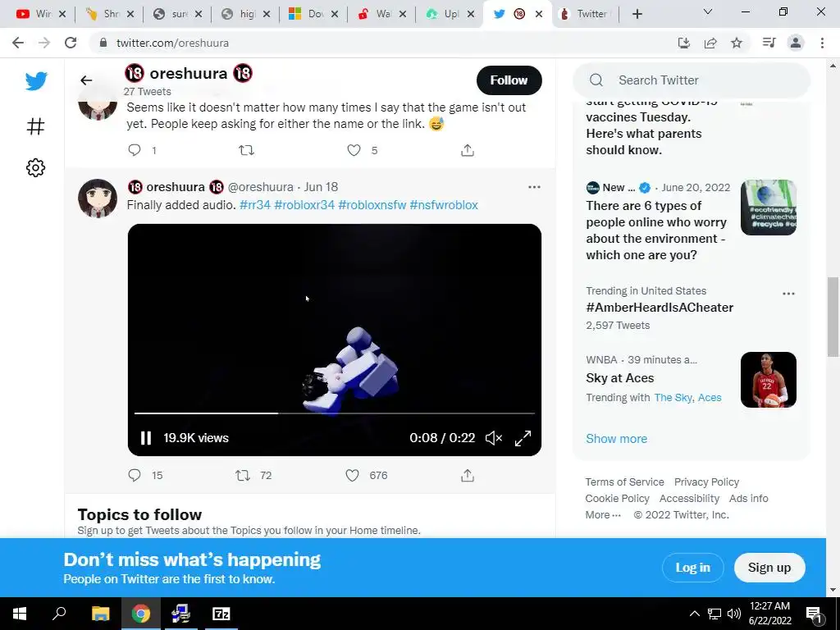The height and width of the screenshot is (630, 840).
Task: Open the Ads info link
Action: coord(748,499)
